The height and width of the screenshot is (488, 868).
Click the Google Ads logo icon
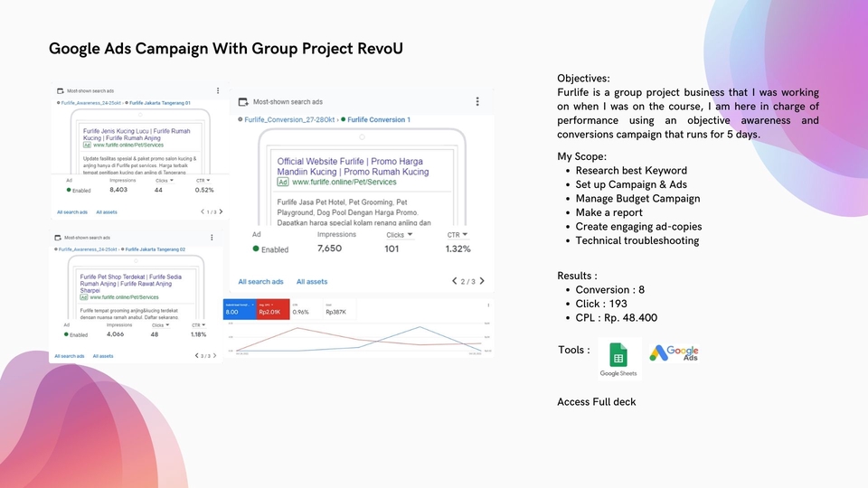coord(674,353)
